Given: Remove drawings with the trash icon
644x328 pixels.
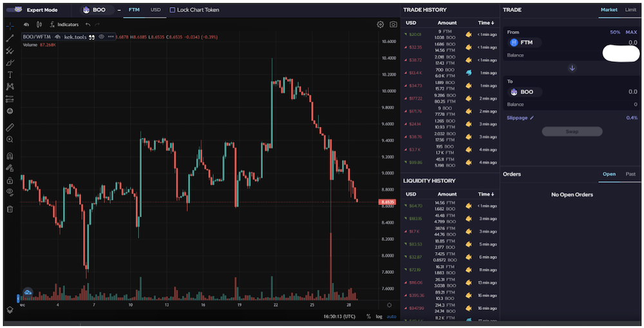Looking at the screenshot, I should (10, 209).
